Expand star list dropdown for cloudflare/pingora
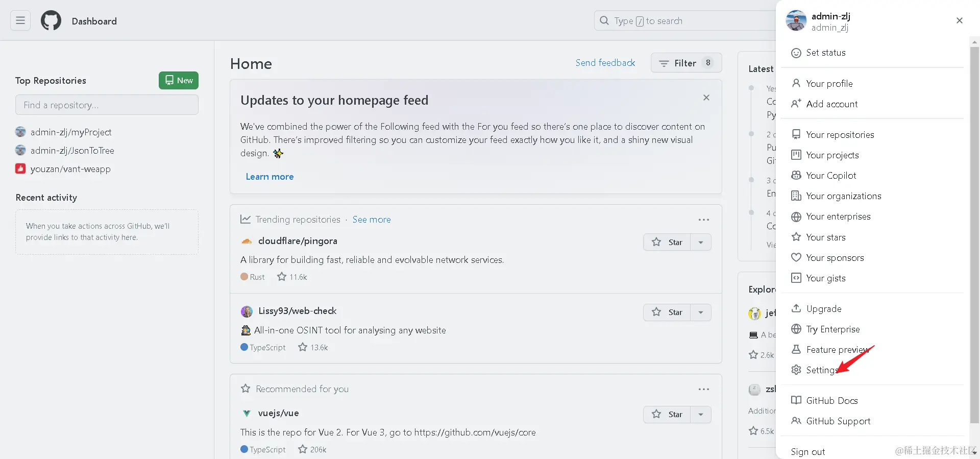Screen dimensions: 980x459 (x=701, y=242)
